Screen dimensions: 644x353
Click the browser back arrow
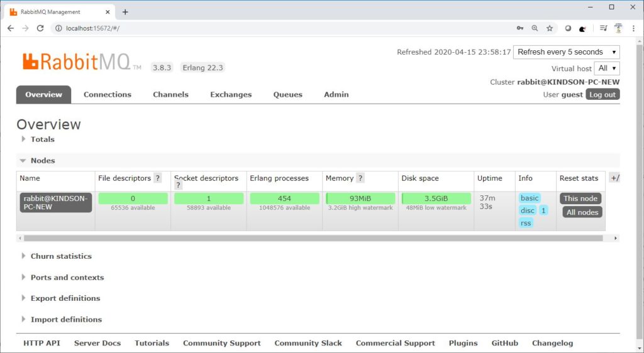(11, 28)
